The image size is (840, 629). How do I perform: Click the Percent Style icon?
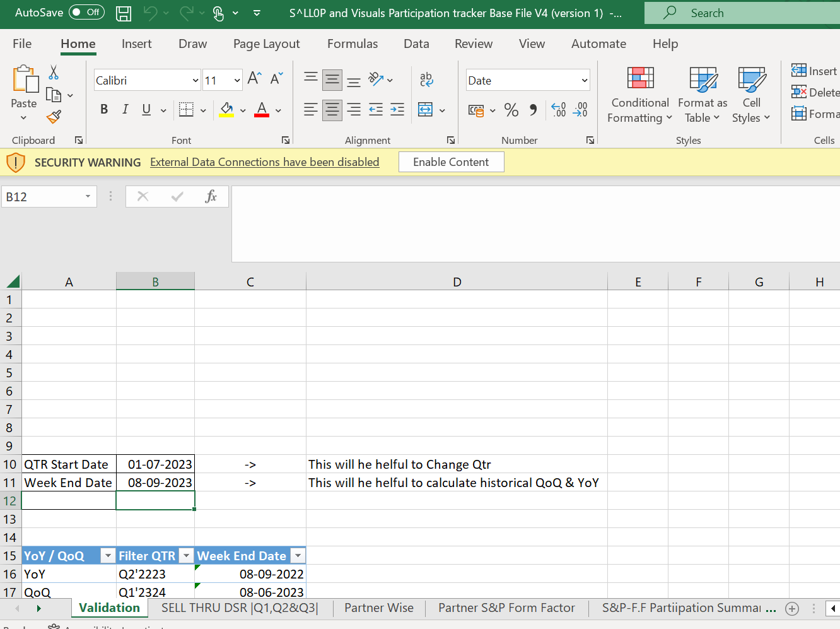[x=511, y=110]
